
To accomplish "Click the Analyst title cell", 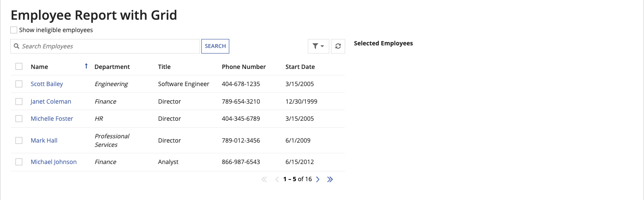I will coord(168,162).
